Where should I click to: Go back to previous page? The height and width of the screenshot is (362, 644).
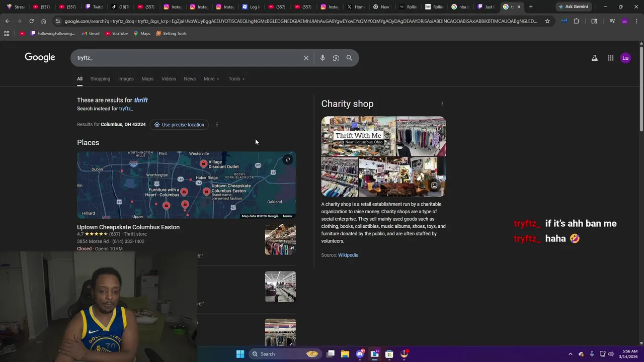(7, 21)
